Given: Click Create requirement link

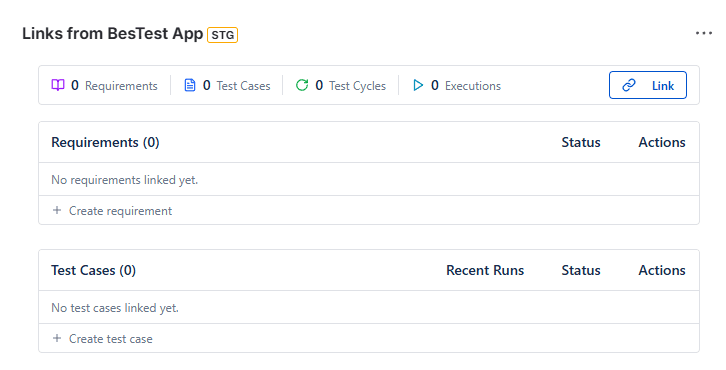Looking at the screenshot, I should tap(120, 211).
